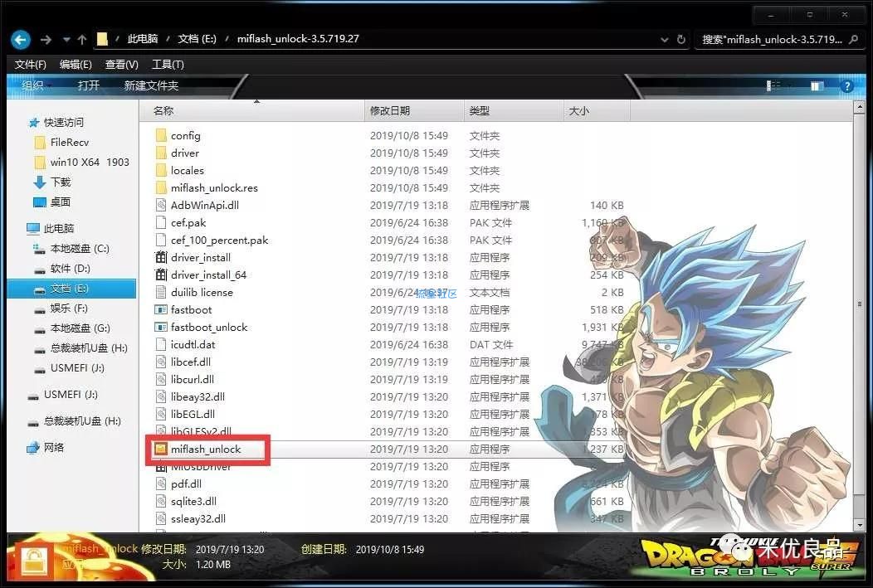Image resolution: width=873 pixels, height=588 pixels.
Task: Change view layout options icon
Action: [773, 85]
